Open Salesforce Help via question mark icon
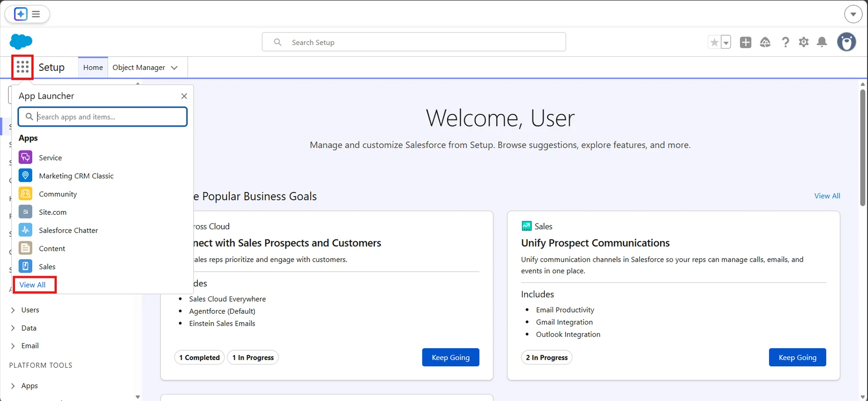 pyautogui.click(x=785, y=42)
